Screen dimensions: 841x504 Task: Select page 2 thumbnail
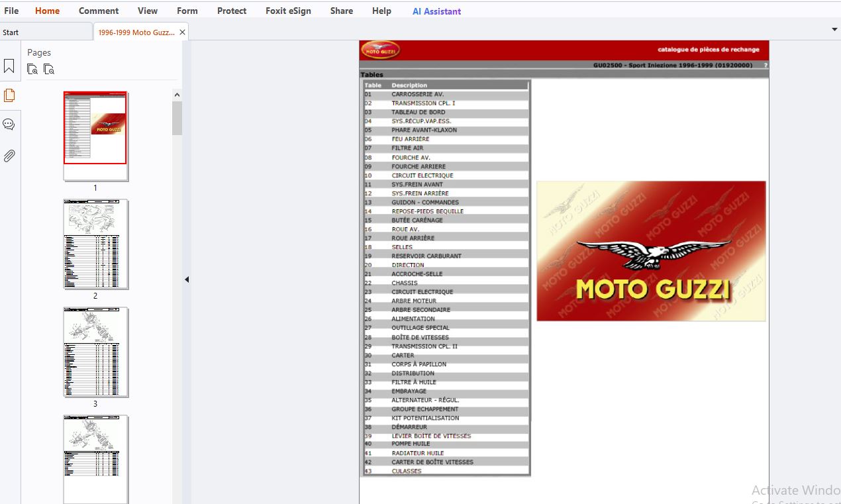pos(95,244)
